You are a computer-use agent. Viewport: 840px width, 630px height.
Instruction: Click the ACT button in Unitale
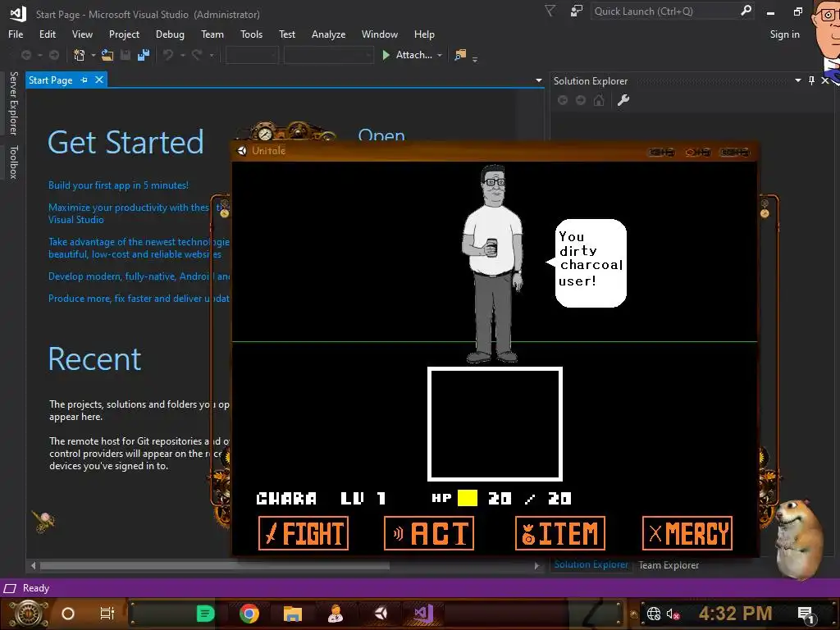tap(429, 533)
